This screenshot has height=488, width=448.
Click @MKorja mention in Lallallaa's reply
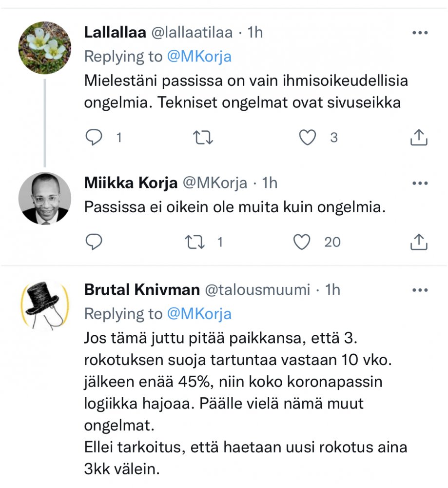[199, 57]
